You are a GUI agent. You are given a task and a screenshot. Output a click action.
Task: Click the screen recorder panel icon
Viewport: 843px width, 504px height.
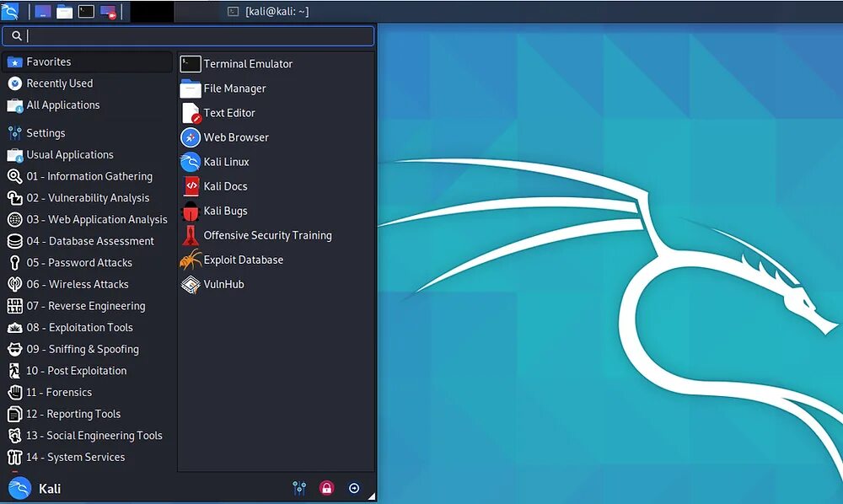tap(108, 11)
